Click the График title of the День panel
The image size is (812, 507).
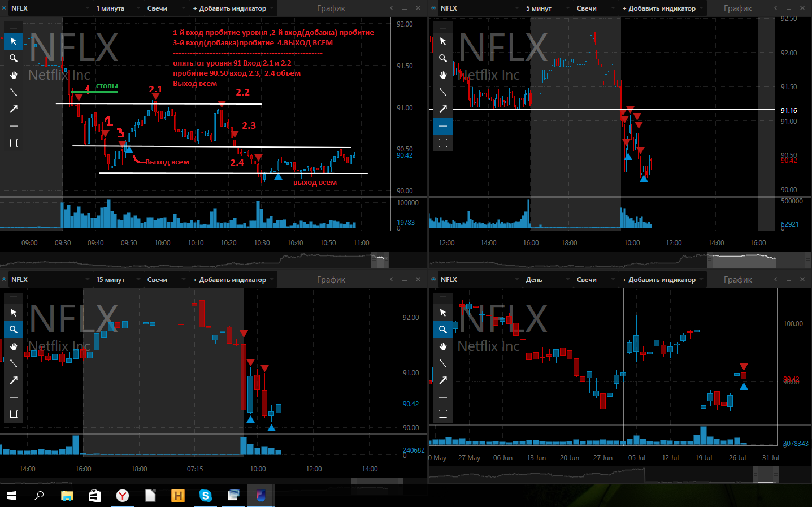(x=738, y=280)
